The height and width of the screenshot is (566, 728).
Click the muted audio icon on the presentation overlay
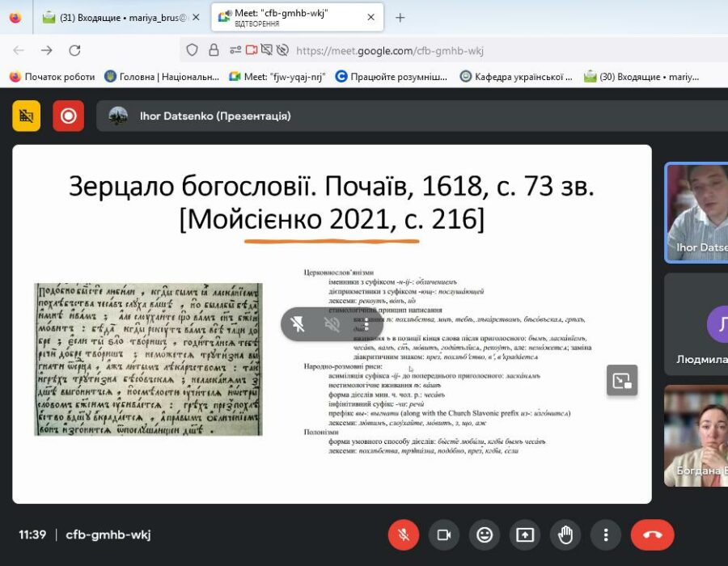point(332,324)
